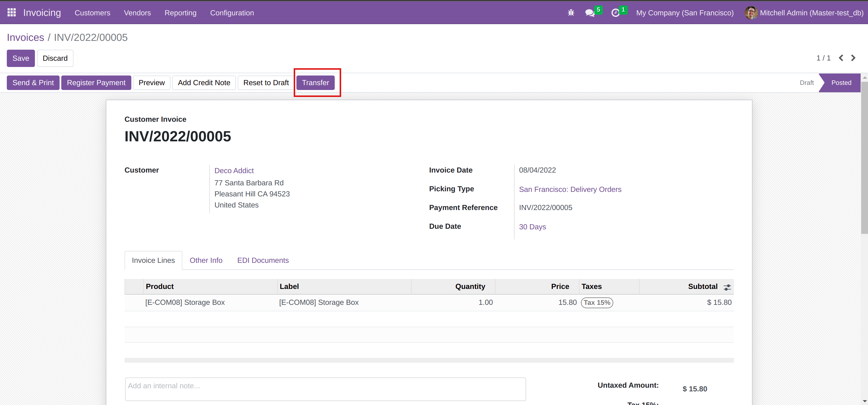The width and height of the screenshot is (868, 405).
Task: Open the activities clock icon
Action: tap(615, 13)
